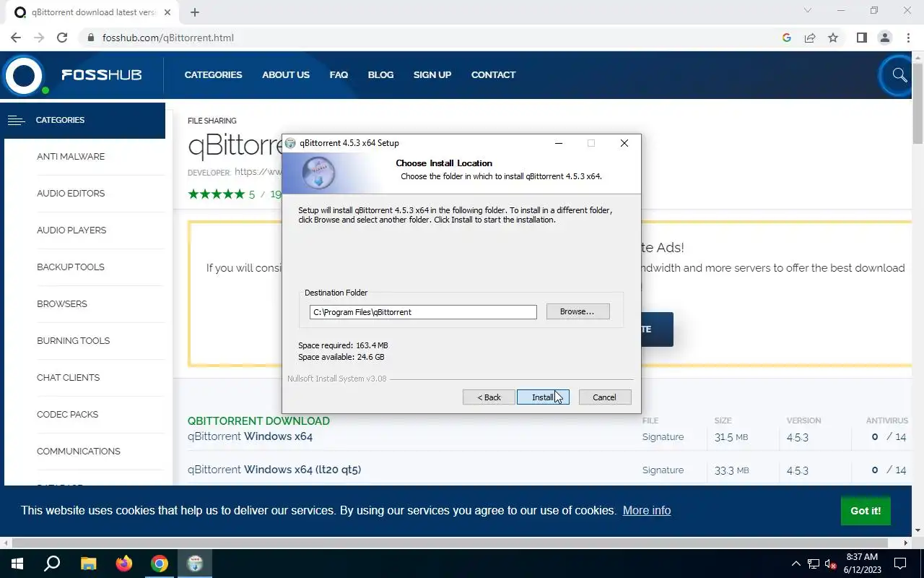This screenshot has height=578, width=924.
Task: Click Chrome's back arrow
Action: point(16,38)
